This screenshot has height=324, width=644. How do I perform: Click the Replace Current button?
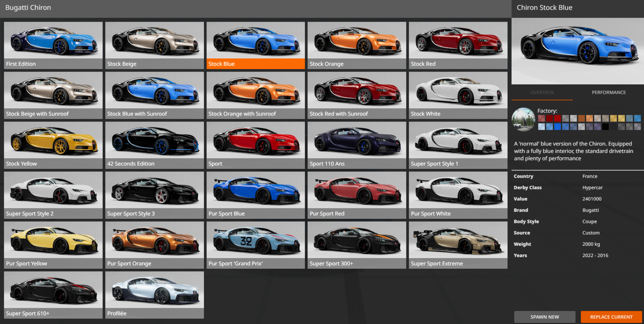[611, 317]
